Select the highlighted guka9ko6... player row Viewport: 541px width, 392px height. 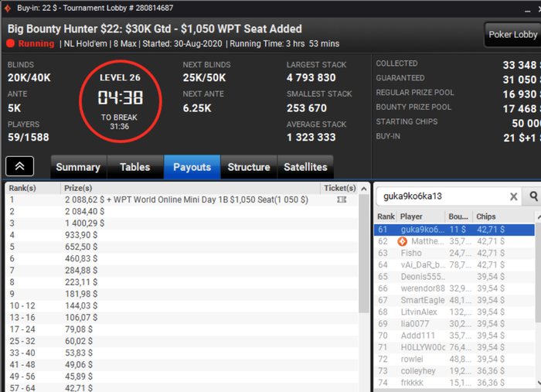[454, 230]
